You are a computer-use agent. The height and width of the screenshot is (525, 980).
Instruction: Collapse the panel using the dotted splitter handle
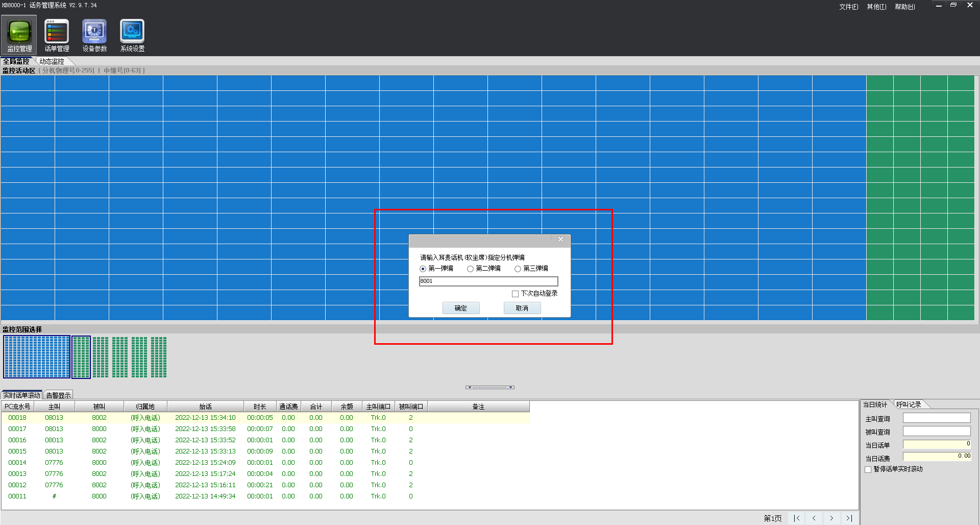point(489,387)
